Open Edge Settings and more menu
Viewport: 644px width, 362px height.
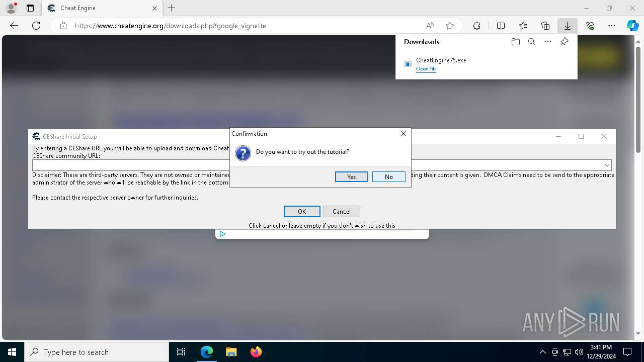[612, 26]
